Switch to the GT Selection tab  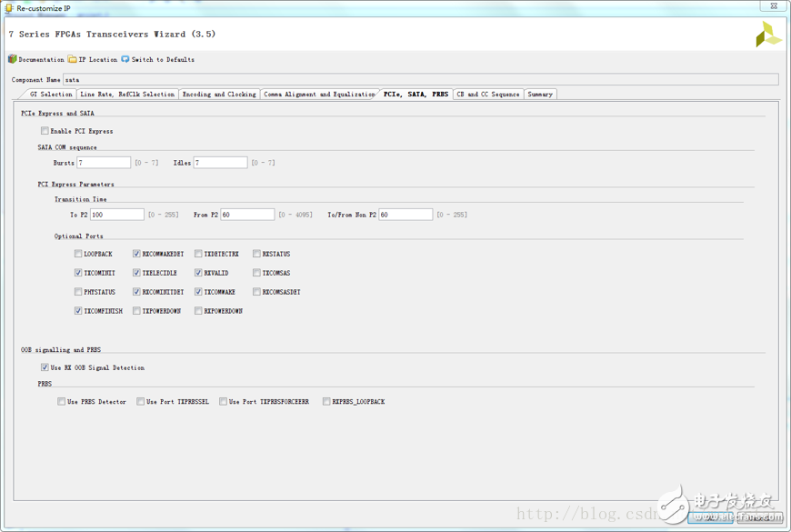tap(50, 94)
